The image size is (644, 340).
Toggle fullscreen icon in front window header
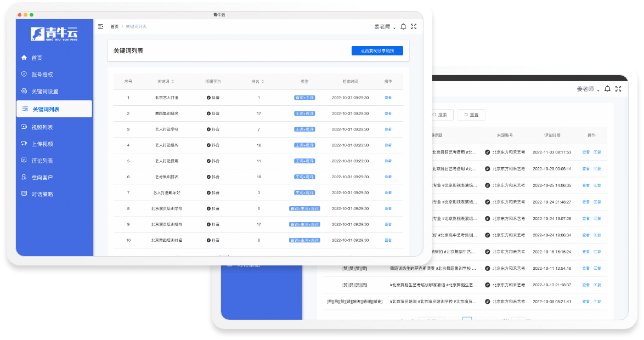point(414,26)
